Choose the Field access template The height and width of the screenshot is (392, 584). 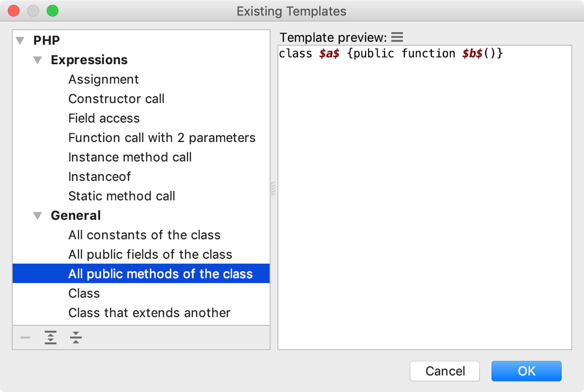click(x=104, y=118)
